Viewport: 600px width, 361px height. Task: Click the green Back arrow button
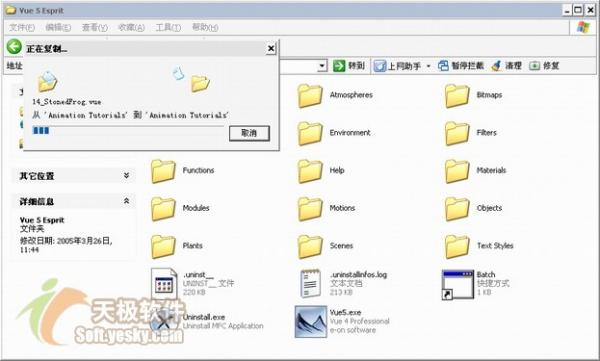point(14,47)
